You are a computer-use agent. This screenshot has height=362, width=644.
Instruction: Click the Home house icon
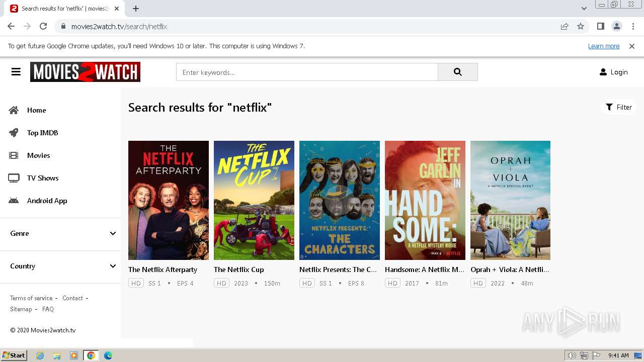click(x=14, y=110)
